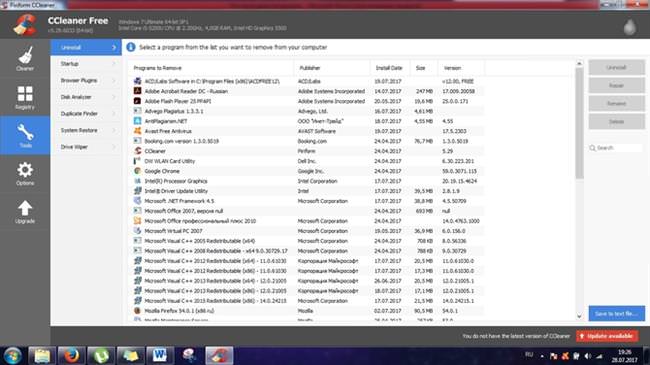Sort by Programs to Remove column
The image size is (650, 365).
click(211, 68)
